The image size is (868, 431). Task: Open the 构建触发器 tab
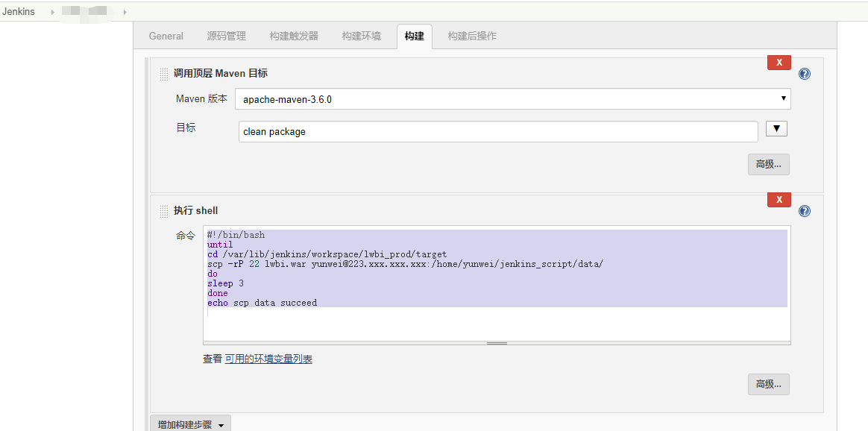tap(294, 36)
